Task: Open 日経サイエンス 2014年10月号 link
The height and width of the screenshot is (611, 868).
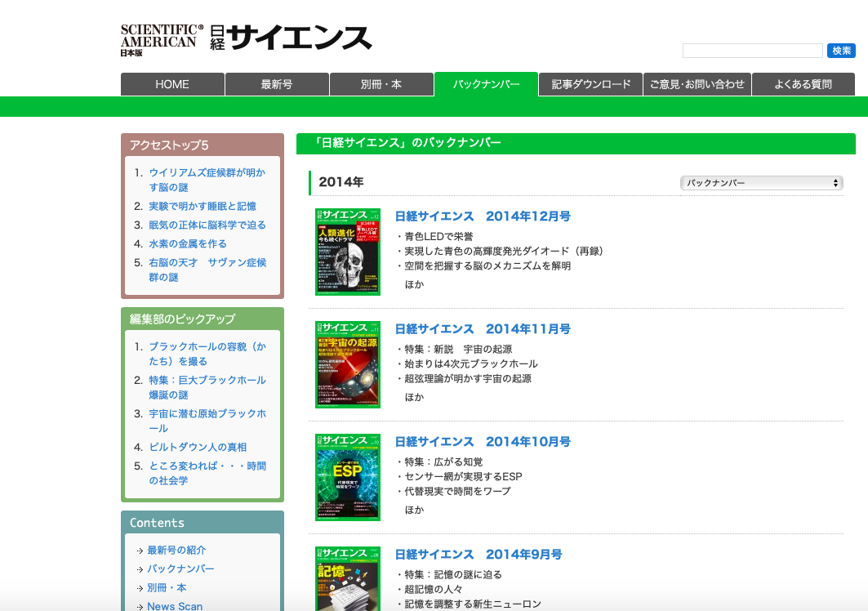Action: click(482, 441)
